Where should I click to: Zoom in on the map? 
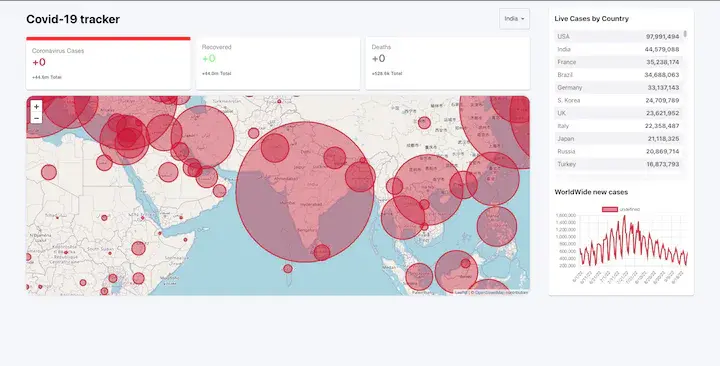coord(36,107)
